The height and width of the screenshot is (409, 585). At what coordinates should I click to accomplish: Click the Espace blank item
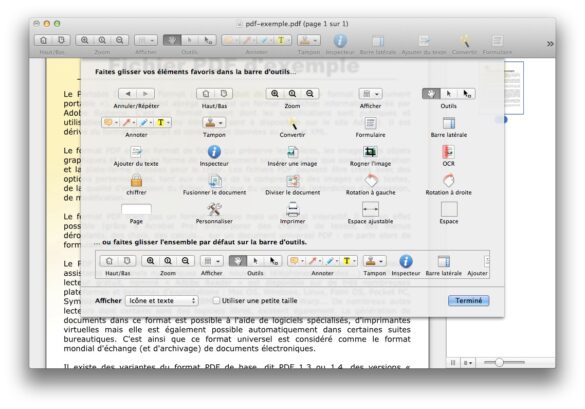449,209
